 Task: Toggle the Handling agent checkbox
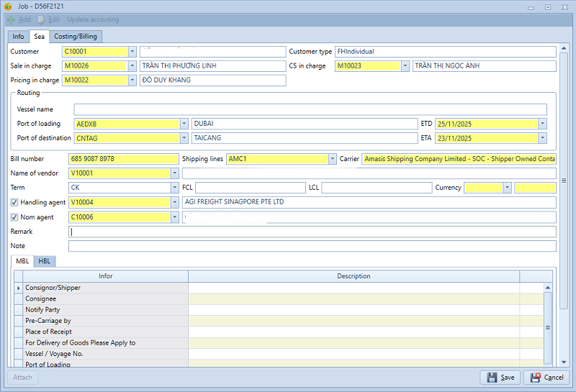tap(15, 203)
